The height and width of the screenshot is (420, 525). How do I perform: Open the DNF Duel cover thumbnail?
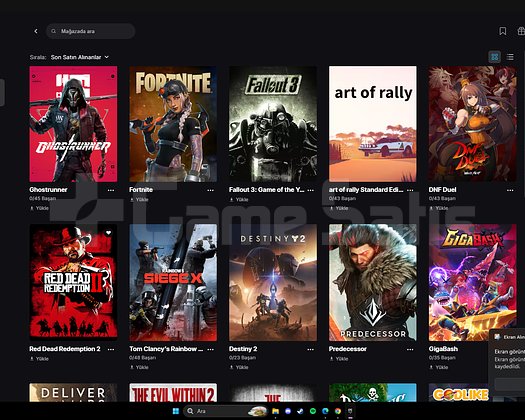472,124
